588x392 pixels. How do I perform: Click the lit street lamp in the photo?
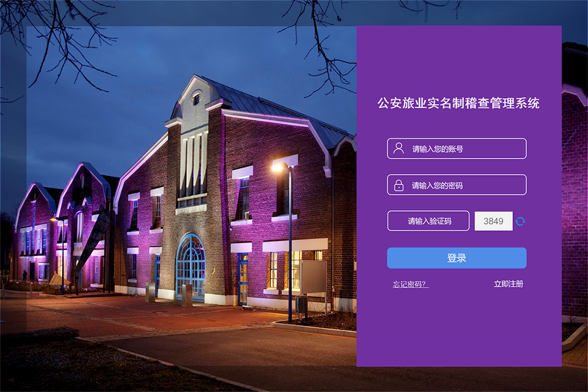pyautogui.click(x=278, y=167)
